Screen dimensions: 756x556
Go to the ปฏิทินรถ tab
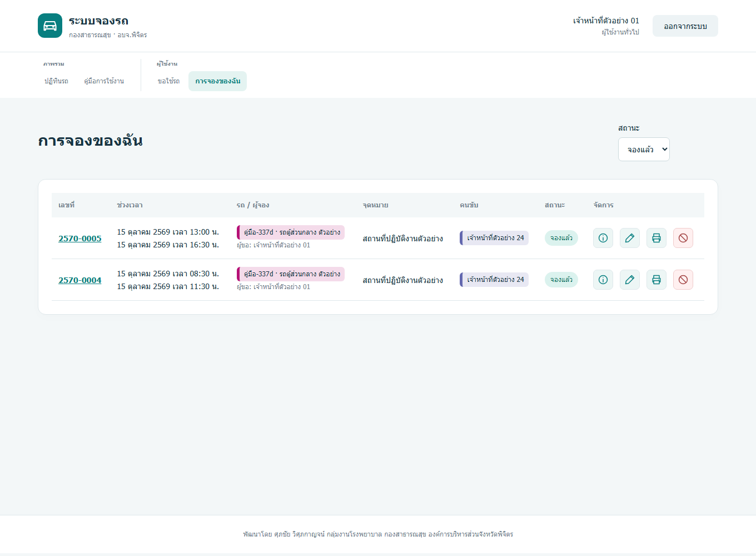pyautogui.click(x=56, y=81)
